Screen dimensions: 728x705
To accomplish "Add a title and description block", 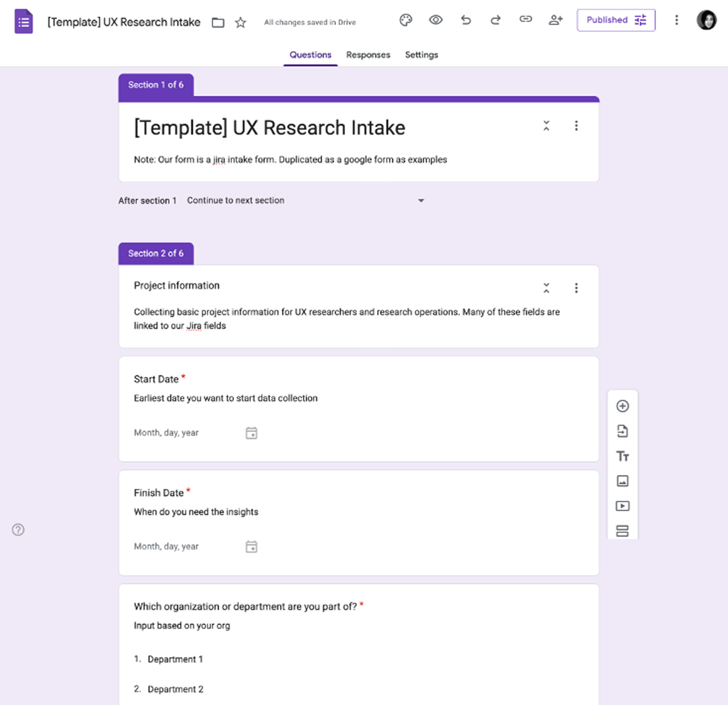I will [623, 456].
